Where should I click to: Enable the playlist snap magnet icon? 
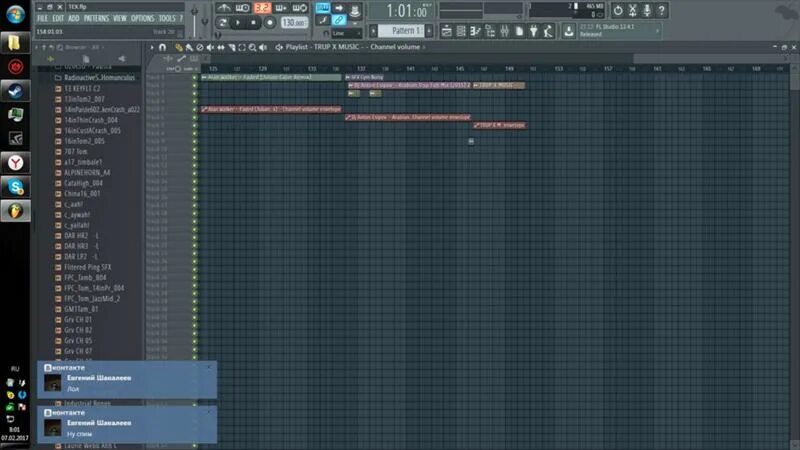162,47
